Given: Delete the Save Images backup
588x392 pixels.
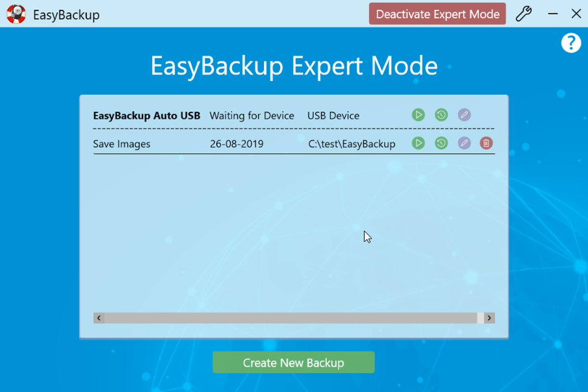Looking at the screenshot, I should click(487, 143).
